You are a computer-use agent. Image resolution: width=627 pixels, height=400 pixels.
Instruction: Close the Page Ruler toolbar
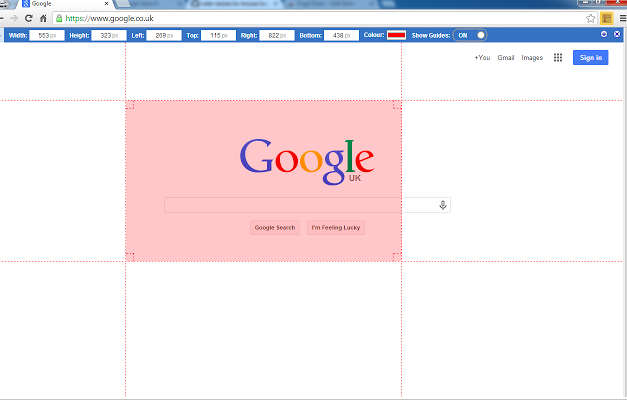click(x=617, y=34)
